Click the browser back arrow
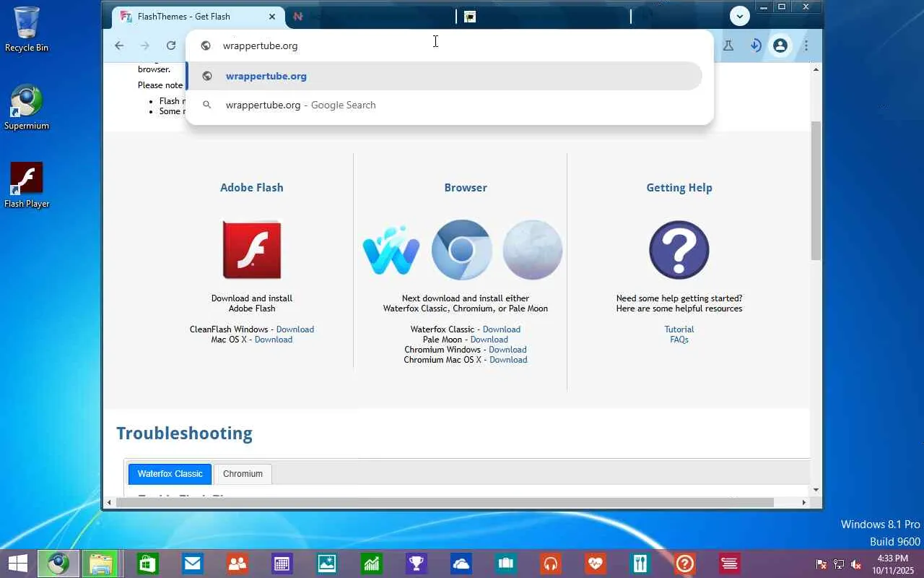Image resolution: width=924 pixels, height=578 pixels. coord(119,46)
